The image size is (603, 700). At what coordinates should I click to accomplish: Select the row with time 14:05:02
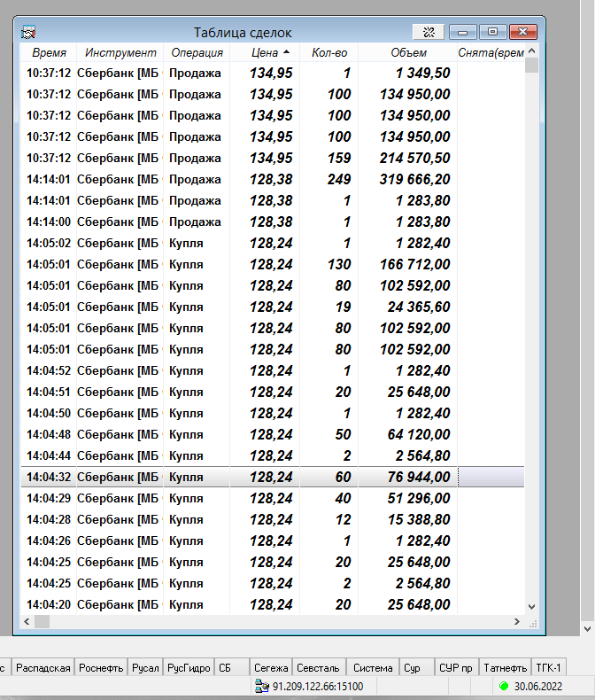click(x=273, y=243)
